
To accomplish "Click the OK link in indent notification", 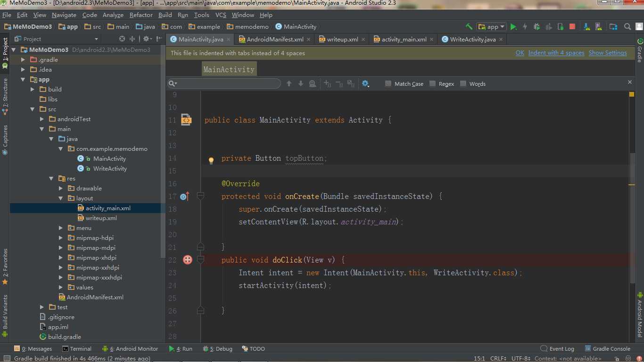I will click(520, 53).
